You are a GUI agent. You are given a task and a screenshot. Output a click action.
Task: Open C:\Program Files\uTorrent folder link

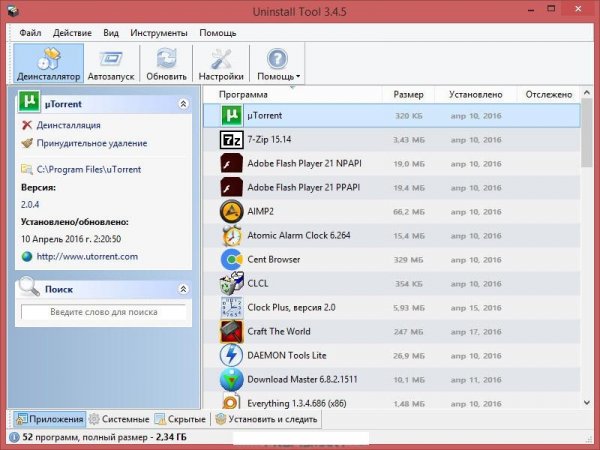pyautogui.click(x=88, y=169)
